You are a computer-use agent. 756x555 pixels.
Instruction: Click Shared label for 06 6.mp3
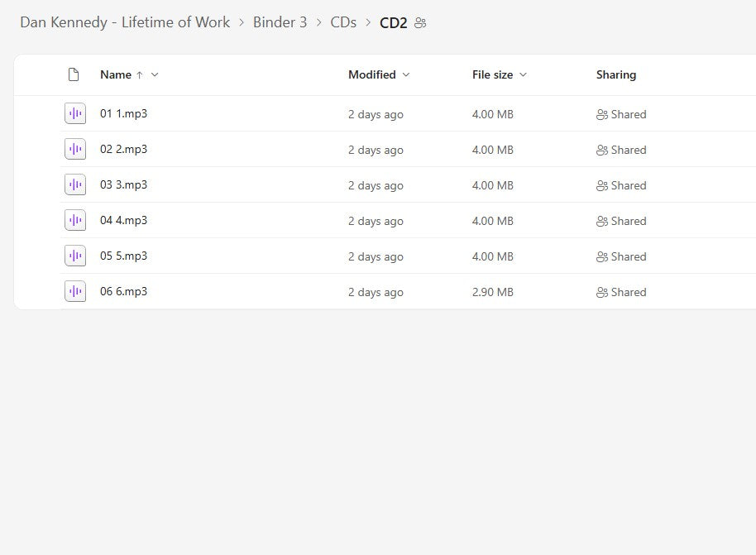pos(629,292)
